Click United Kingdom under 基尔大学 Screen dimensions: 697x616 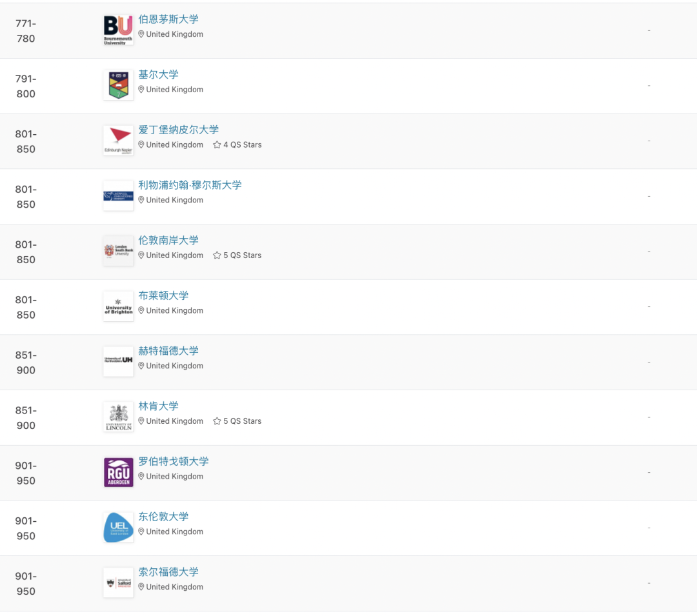click(175, 89)
